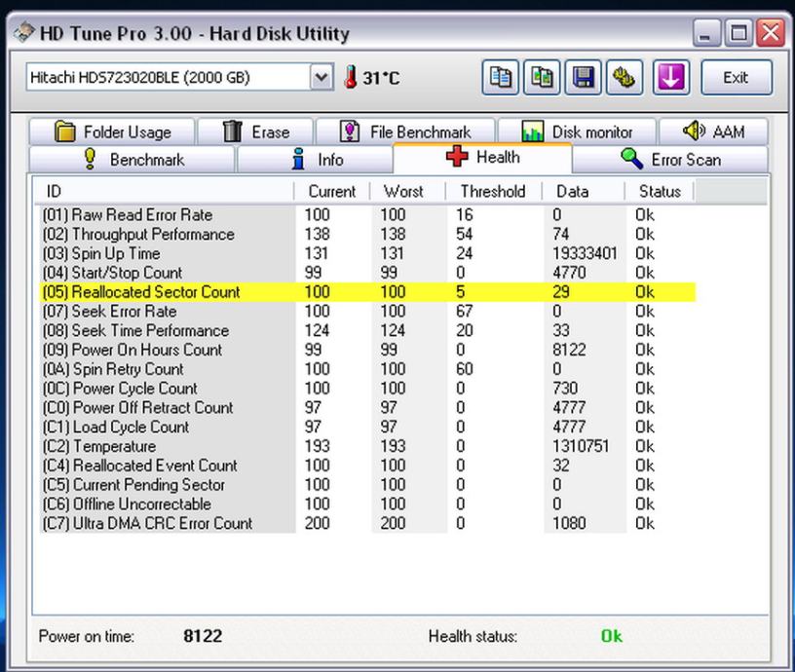This screenshot has width=795, height=672.
Task: Click the green Health status Ok
Action: (x=612, y=636)
